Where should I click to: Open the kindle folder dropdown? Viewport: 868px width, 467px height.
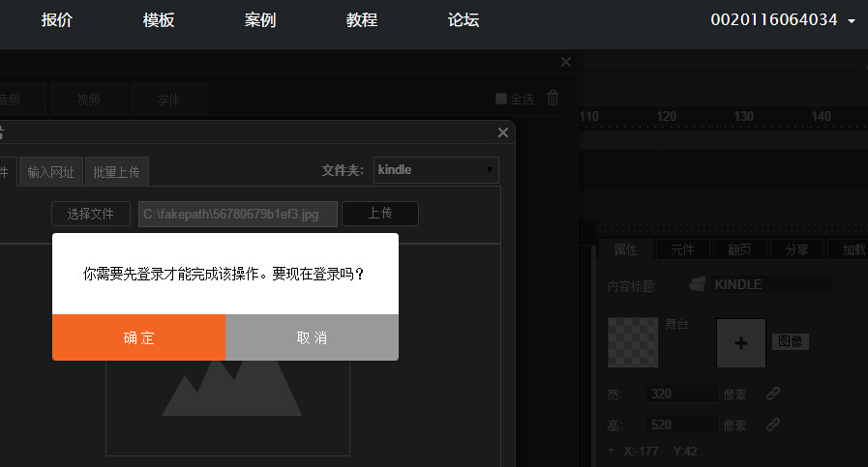[x=436, y=170]
